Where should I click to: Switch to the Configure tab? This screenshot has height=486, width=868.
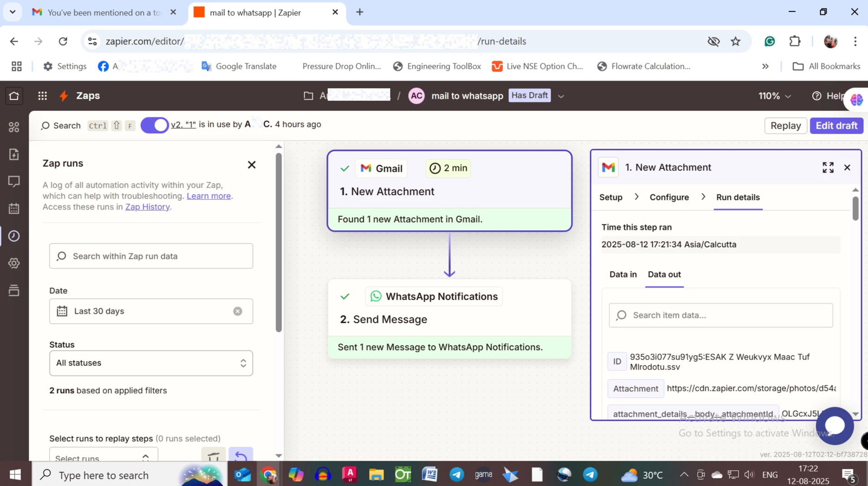click(669, 197)
